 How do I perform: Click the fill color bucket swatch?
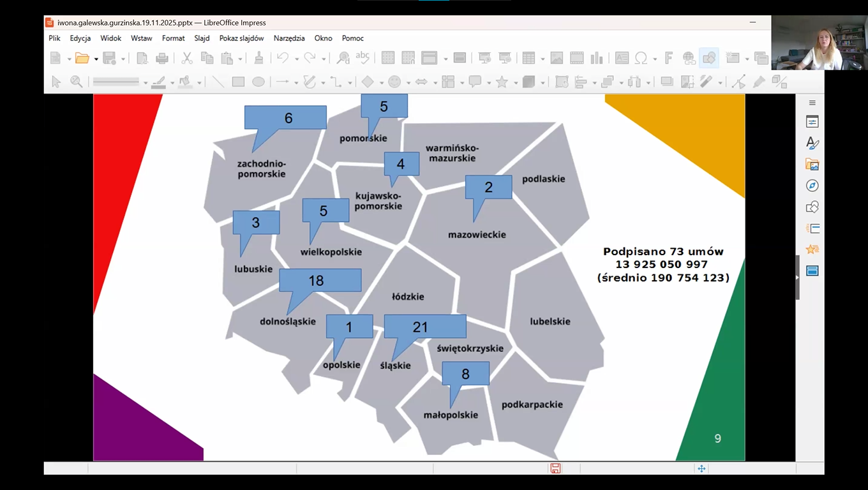[x=185, y=82]
